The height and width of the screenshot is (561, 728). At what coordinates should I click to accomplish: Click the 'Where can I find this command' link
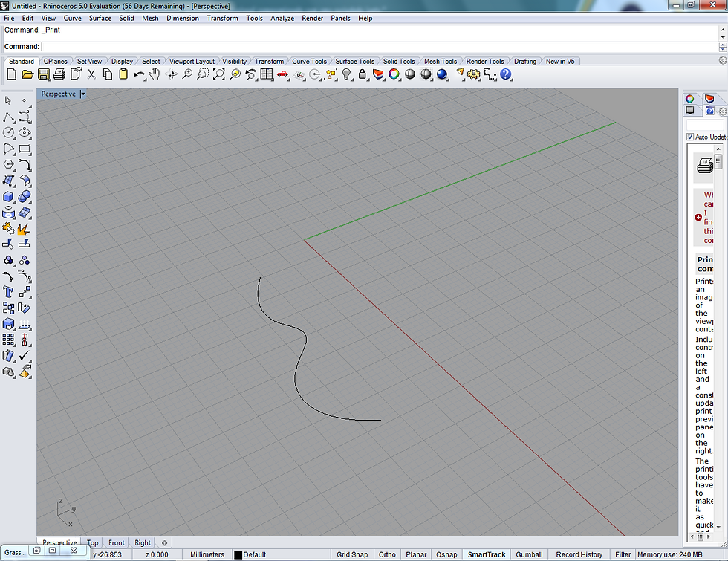708,217
